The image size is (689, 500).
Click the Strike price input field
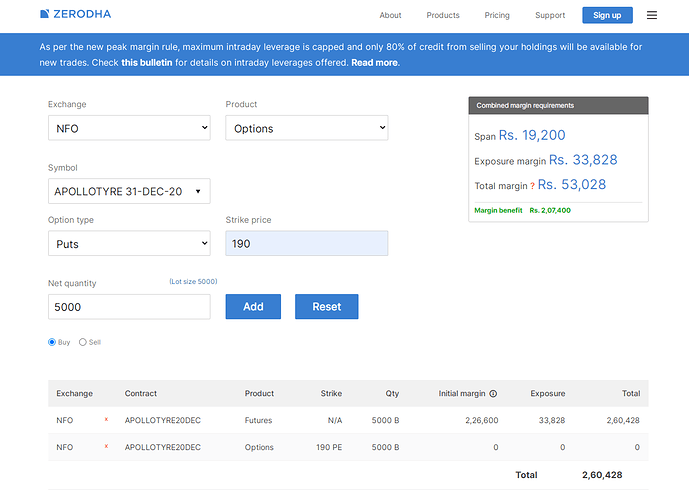pos(307,243)
